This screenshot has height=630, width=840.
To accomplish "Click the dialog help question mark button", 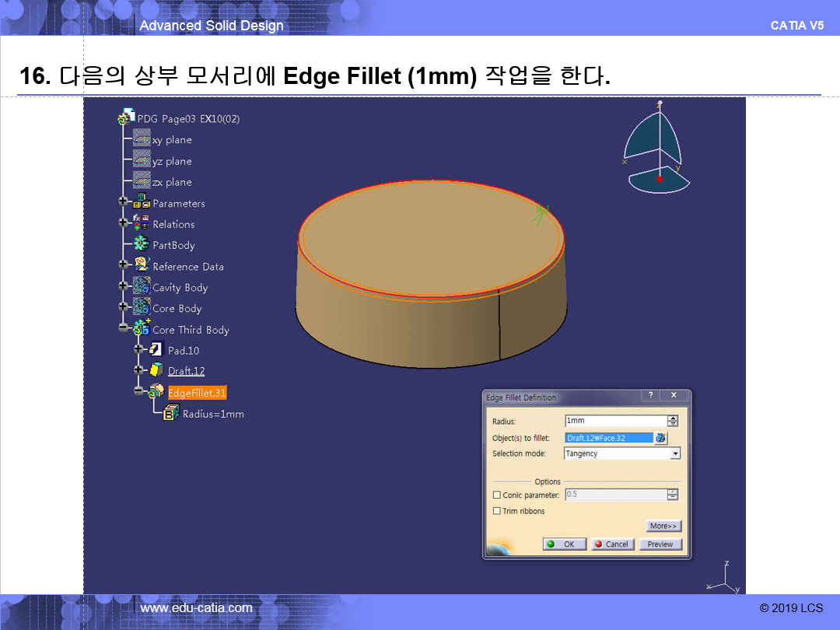I will coord(651,396).
